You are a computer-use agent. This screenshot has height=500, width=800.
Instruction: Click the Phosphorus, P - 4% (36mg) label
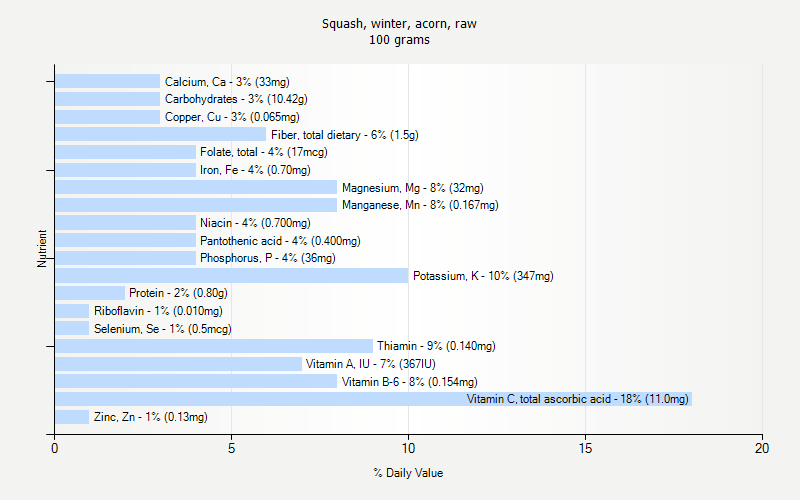(x=268, y=258)
